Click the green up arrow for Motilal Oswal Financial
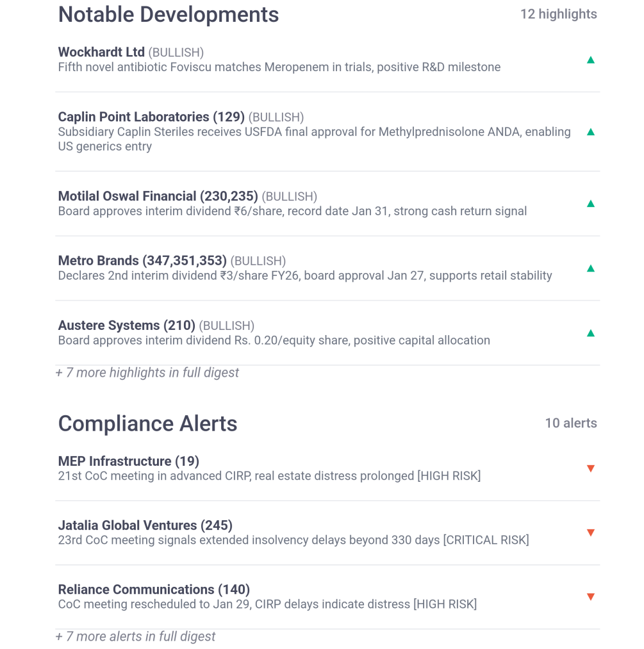644x649 pixels. (591, 204)
